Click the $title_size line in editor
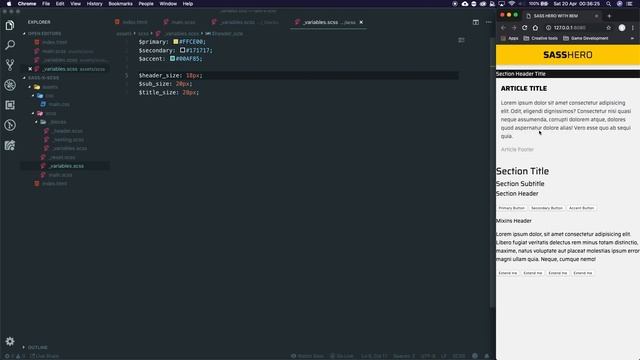Screen dimensions: 640x360 (169, 93)
